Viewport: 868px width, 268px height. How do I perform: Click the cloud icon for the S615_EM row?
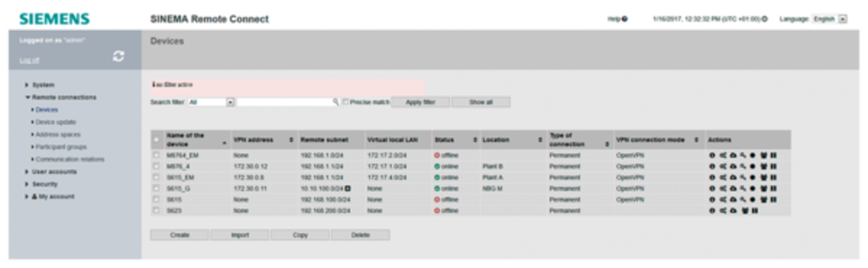pyautogui.click(x=733, y=177)
